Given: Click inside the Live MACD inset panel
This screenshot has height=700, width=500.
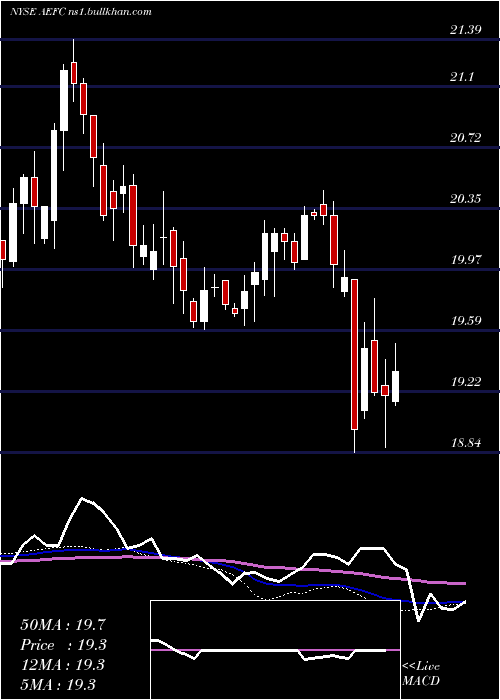Looking at the screenshot, I should coord(275,650).
